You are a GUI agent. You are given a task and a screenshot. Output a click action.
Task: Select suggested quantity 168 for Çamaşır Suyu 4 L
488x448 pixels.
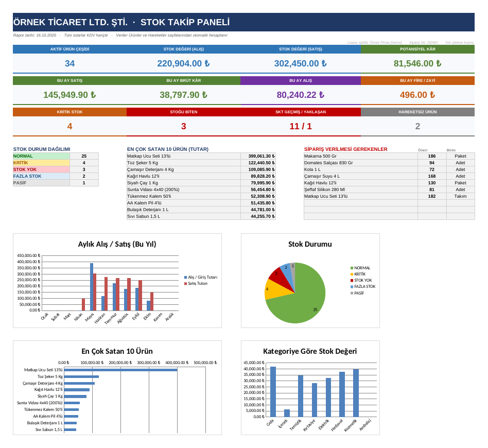[432, 176]
